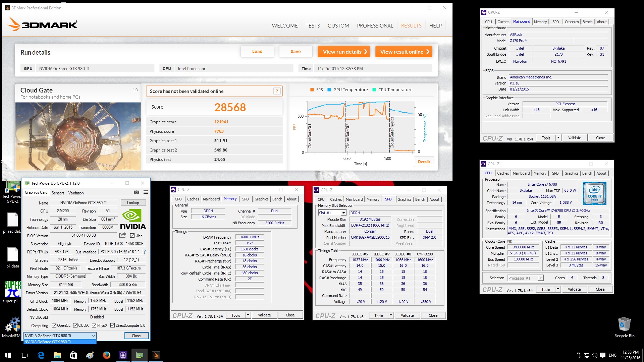Click the BIOS version share icon in GPU-Z
This screenshot has height=362, width=644.
coord(122,235)
